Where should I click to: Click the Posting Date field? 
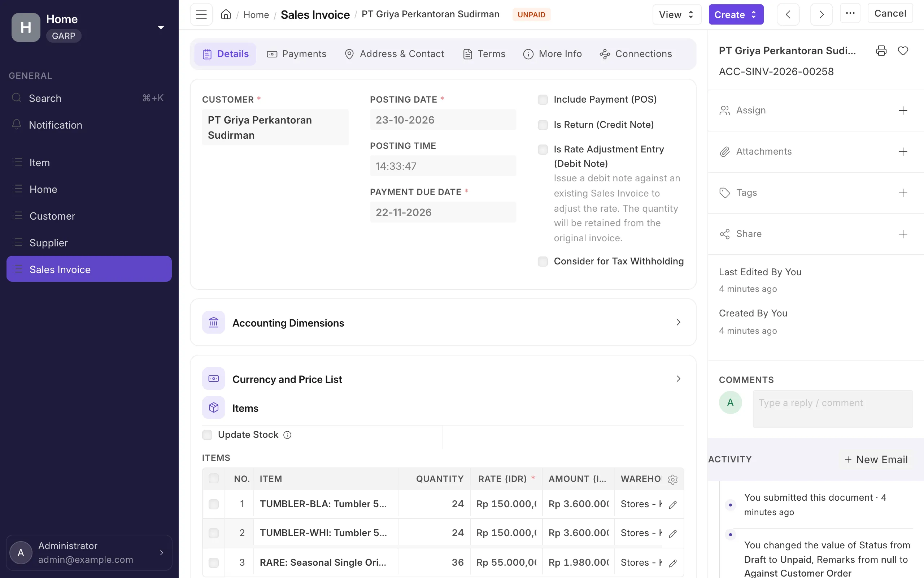443,120
